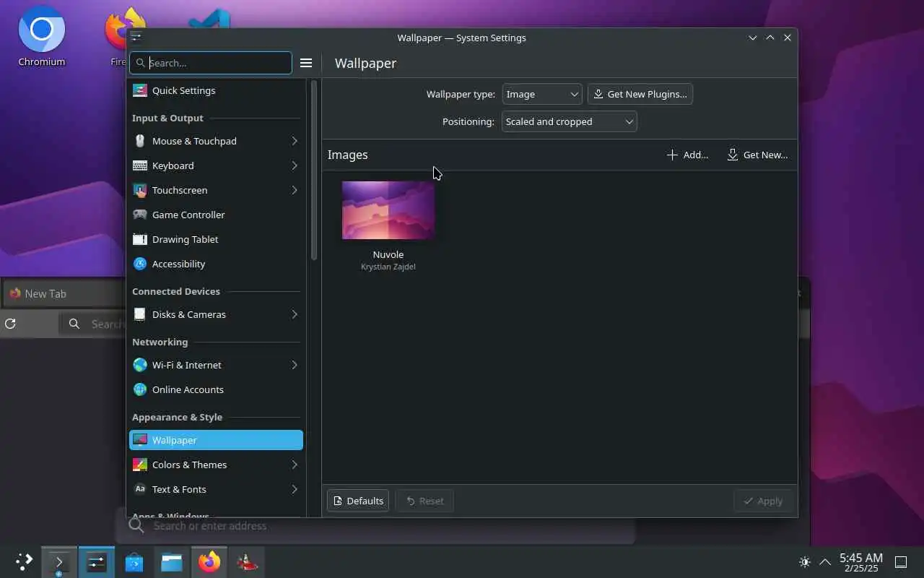Expand the Disks & Cameras chevron
This screenshot has height=578, width=924.
[295, 314]
